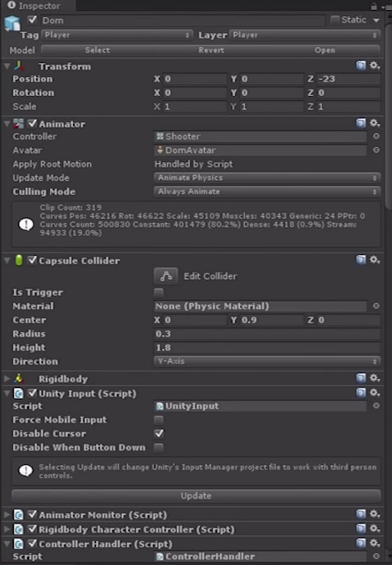The image size is (392, 565).
Task: Collapse the Transform component
Action: click(7, 66)
